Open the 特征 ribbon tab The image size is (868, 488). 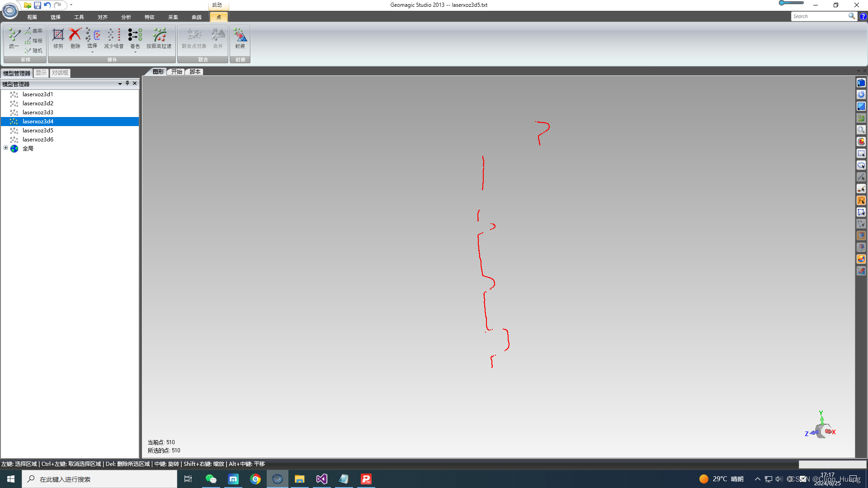coord(149,17)
